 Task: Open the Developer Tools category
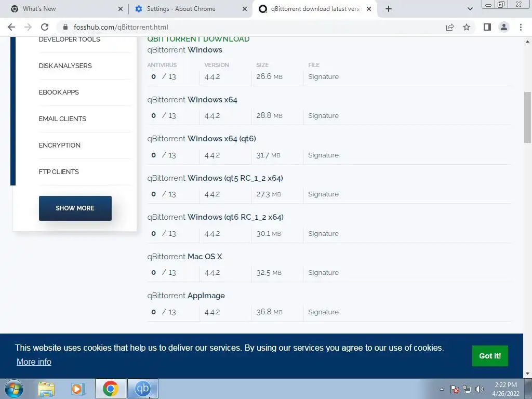[69, 39]
